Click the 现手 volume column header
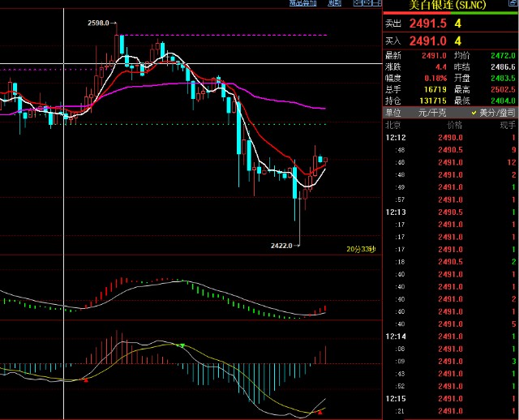The width and height of the screenshot is (519, 420). pyautogui.click(x=507, y=126)
